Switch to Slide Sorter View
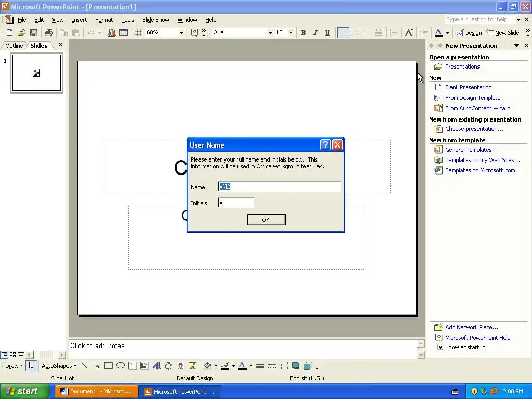Viewport: 532px width, 399px height. pyautogui.click(x=12, y=355)
